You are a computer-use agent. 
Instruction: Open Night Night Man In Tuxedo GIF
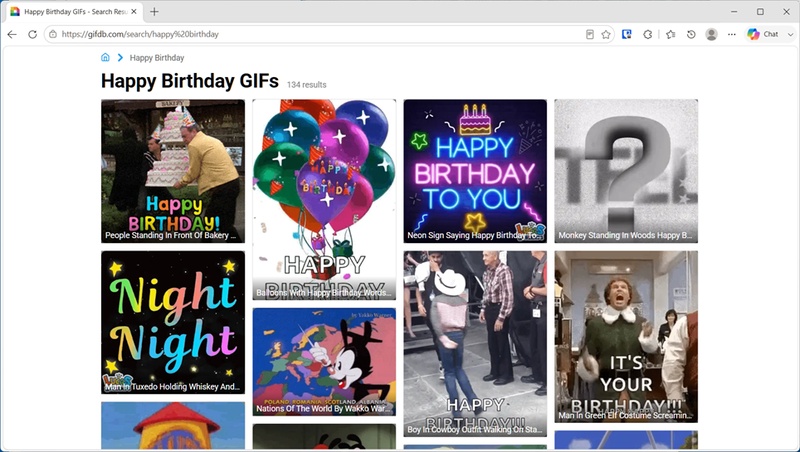(x=173, y=322)
